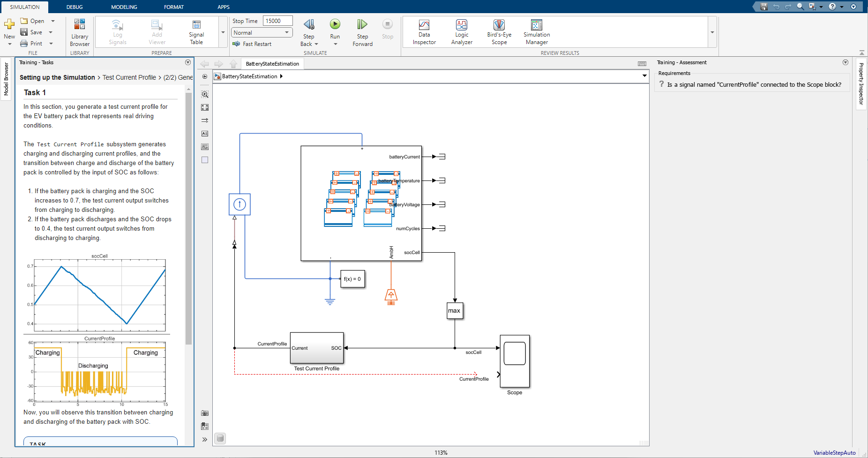Open the Training - Tasks panel options menu

(x=188, y=62)
